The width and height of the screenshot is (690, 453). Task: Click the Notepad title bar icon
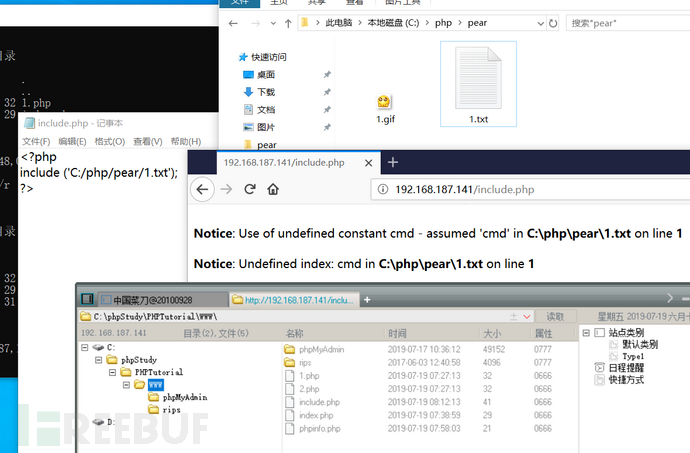pyautogui.click(x=29, y=123)
